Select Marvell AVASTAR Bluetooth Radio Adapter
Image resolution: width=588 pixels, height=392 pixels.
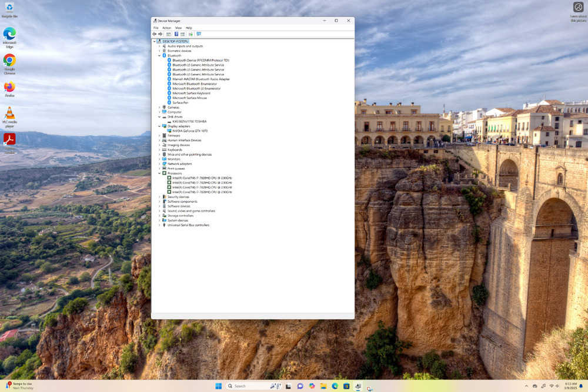(x=201, y=79)
